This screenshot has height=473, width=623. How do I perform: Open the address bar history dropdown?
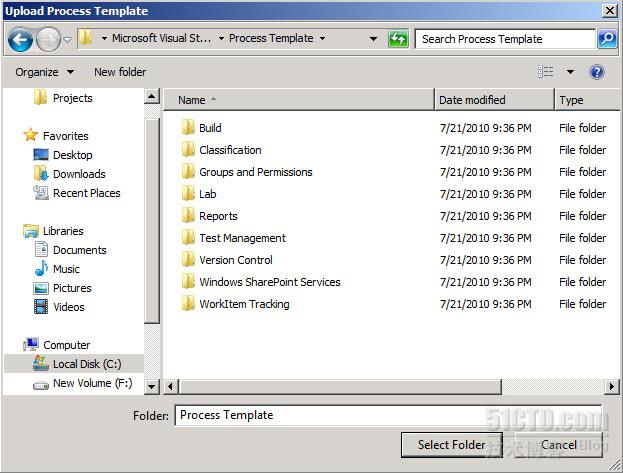click(x=373, y=39)
